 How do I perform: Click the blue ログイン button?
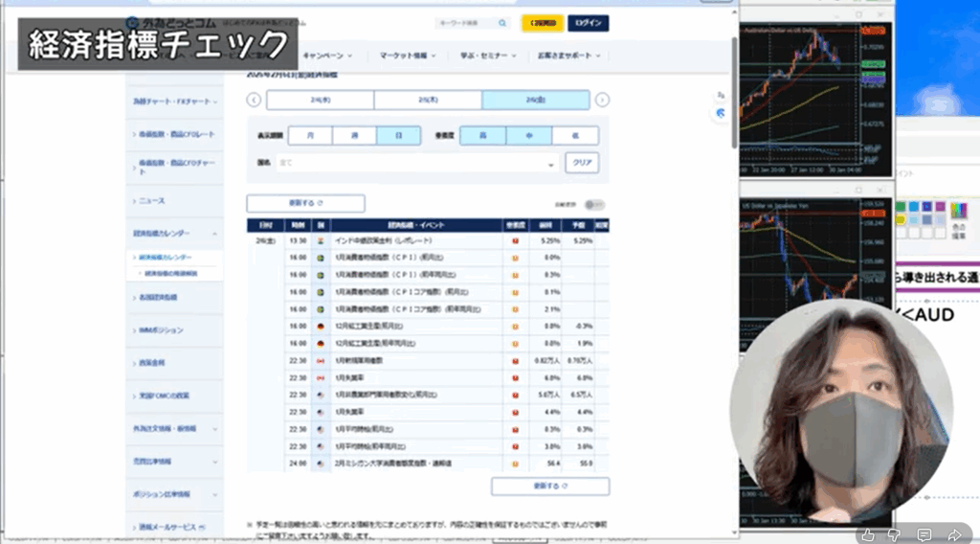click(588, 23)
